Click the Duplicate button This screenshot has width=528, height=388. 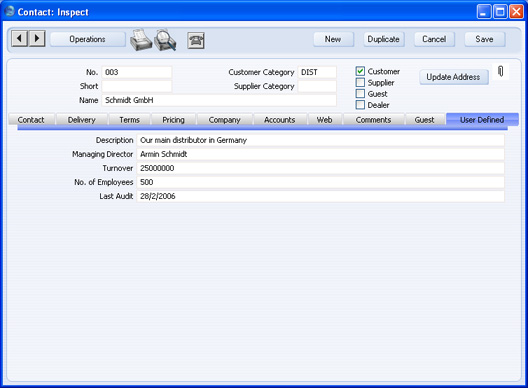384,39
